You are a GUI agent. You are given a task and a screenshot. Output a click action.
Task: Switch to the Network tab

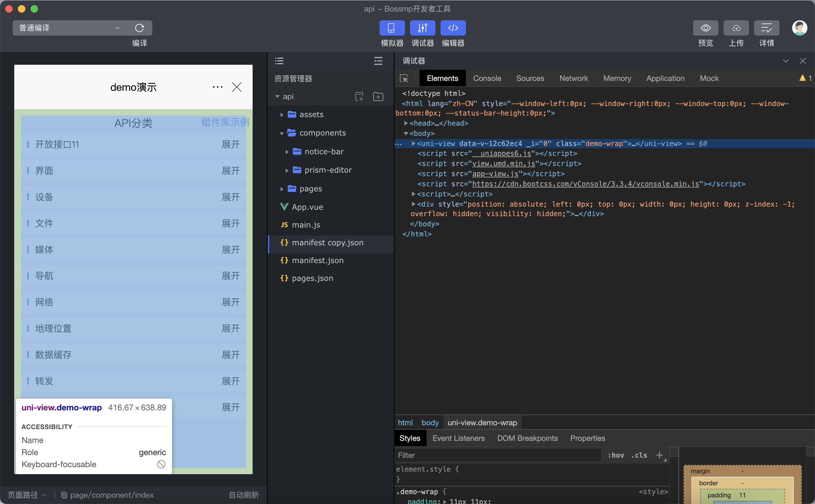click(574, 78)
